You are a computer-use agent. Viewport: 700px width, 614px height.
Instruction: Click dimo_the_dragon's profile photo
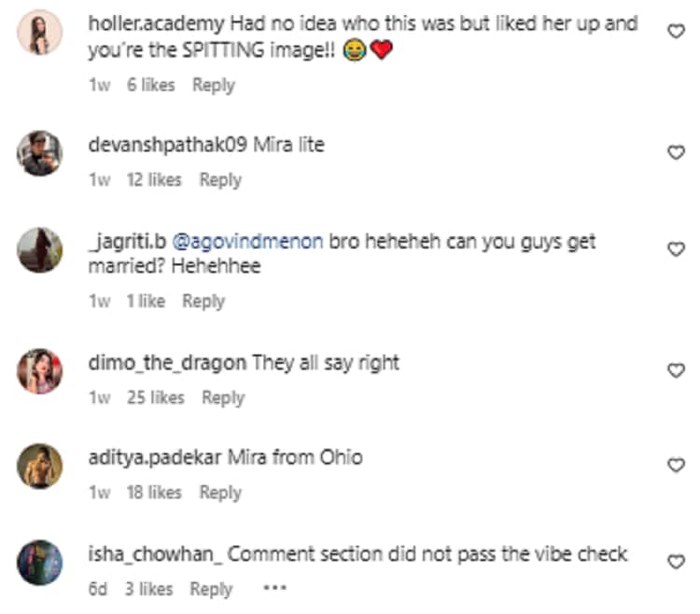40,370
